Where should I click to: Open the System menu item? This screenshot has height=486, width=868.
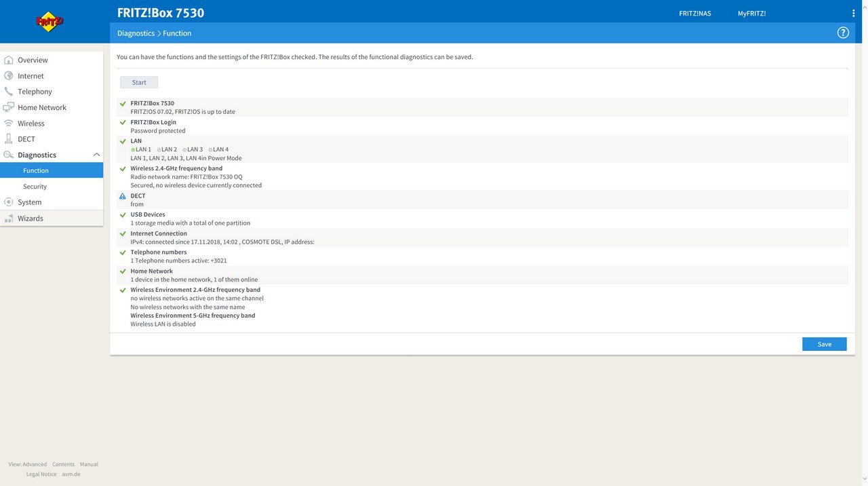[x=52, y=202]
